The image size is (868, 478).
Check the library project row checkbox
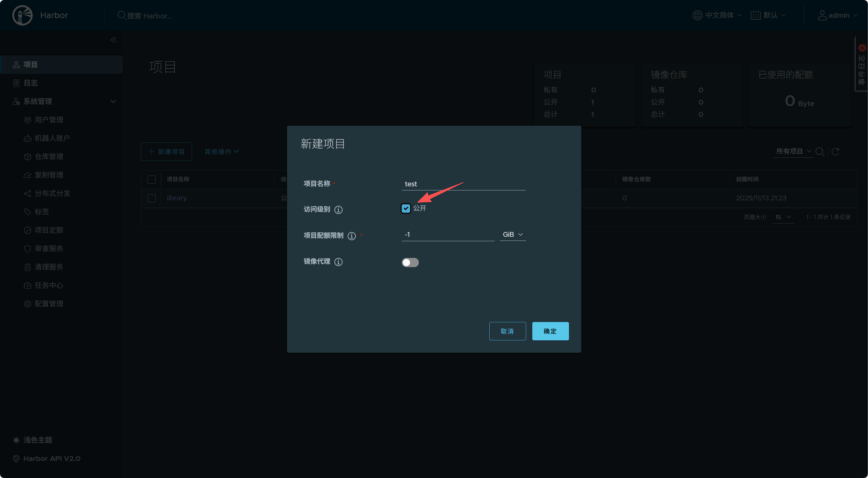pyautogui.click(x=152, y=198)
